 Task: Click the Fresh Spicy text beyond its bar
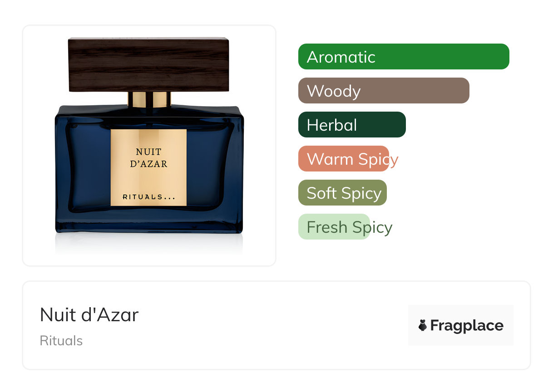click(x=381, y=227)
